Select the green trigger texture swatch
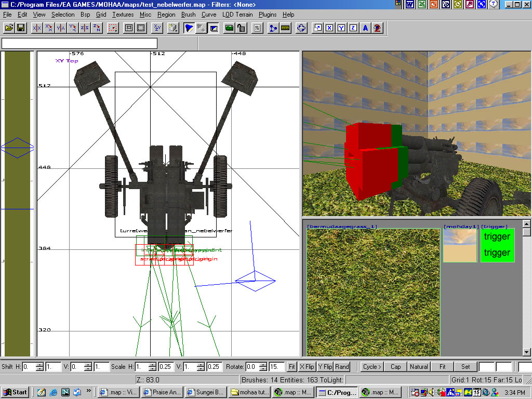The width and height of the screenshot is (532, 399). pos(497,245)
